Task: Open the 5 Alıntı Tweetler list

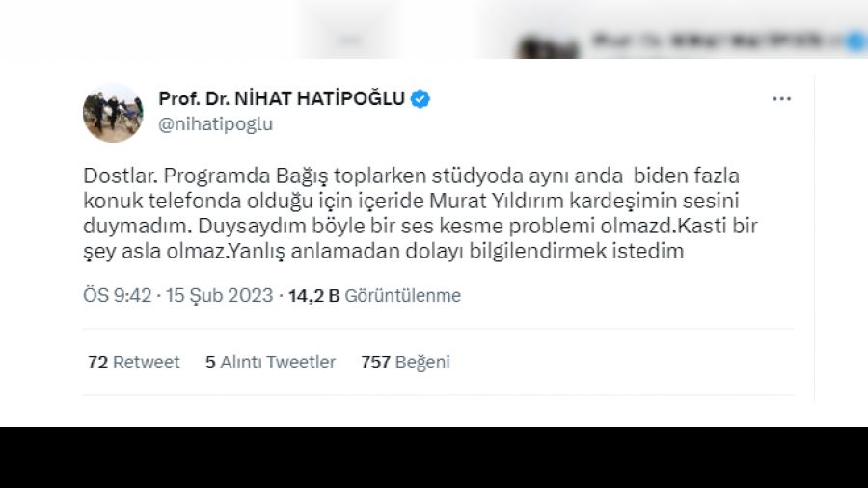Action: coord(270,362)
